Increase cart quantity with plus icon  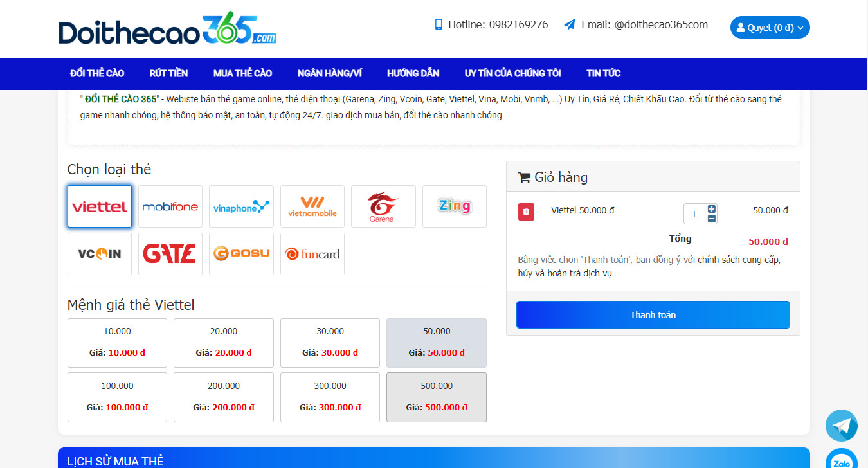coord(712,209)
